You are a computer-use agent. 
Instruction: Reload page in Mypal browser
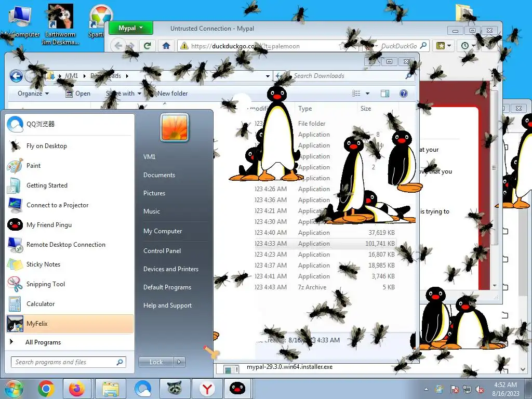(x=147, y=46)
